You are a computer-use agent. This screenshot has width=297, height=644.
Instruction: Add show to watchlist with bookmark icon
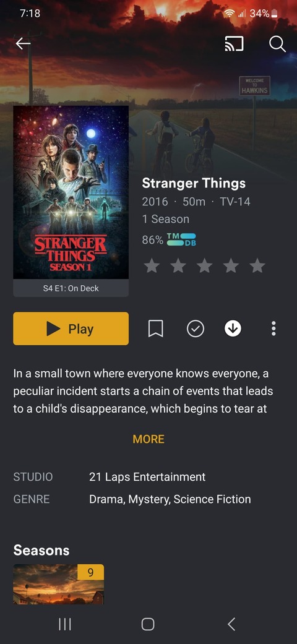156,328
